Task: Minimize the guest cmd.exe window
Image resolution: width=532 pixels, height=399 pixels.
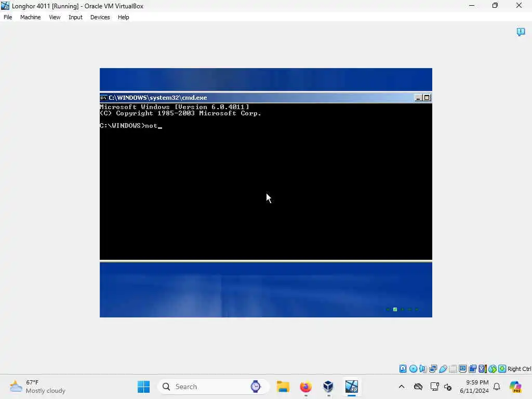Action: [418, 98]
